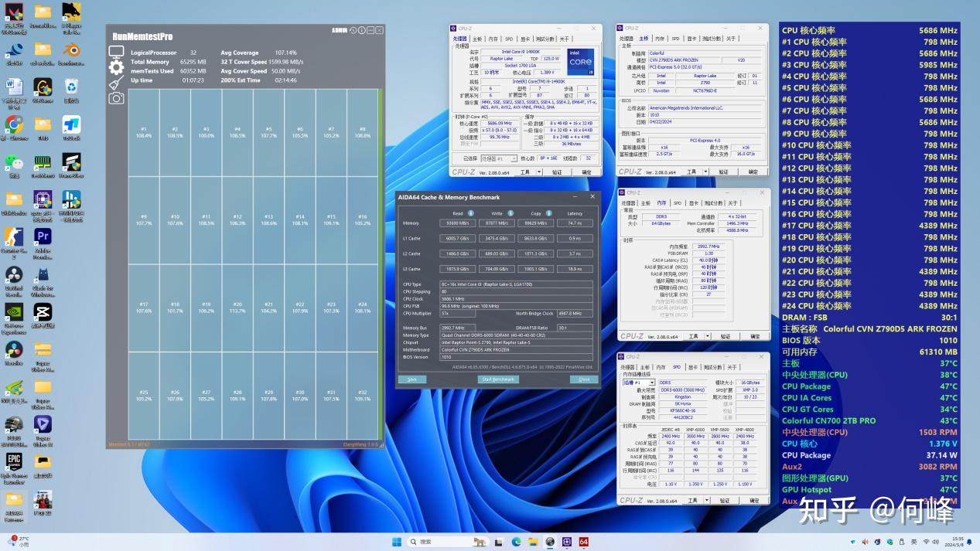Click the Avg Coverage 107.14% value
This screenshot has height=551, width=980.
pyautogui.click(x=285, y=53)
